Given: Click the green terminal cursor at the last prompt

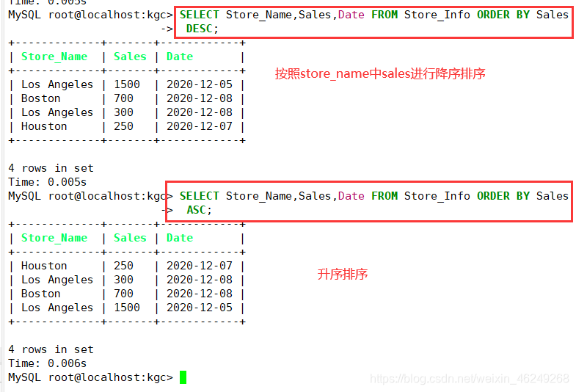Looking at the screenshot, I should 183,377.
